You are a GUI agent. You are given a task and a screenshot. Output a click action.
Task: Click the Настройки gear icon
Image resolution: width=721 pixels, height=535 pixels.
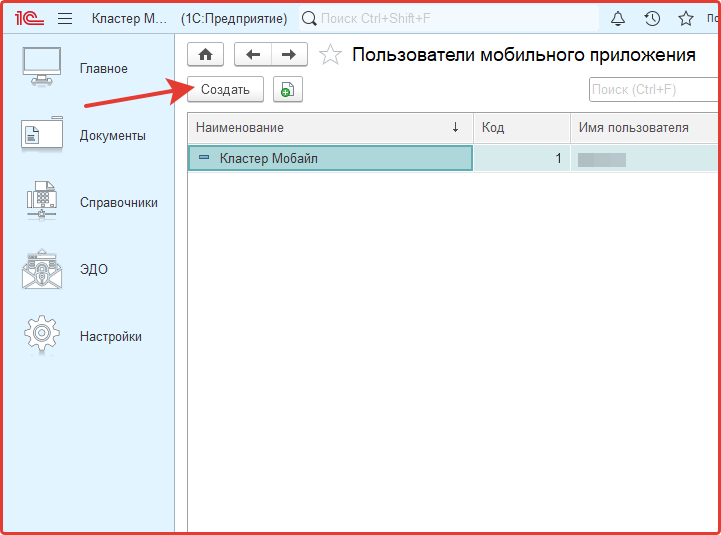42,334
